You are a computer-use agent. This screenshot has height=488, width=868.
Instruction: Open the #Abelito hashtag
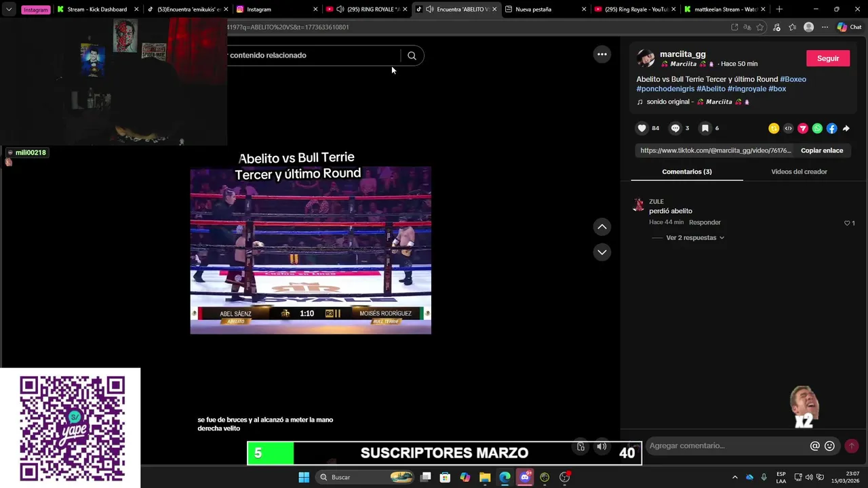point(711,89)
